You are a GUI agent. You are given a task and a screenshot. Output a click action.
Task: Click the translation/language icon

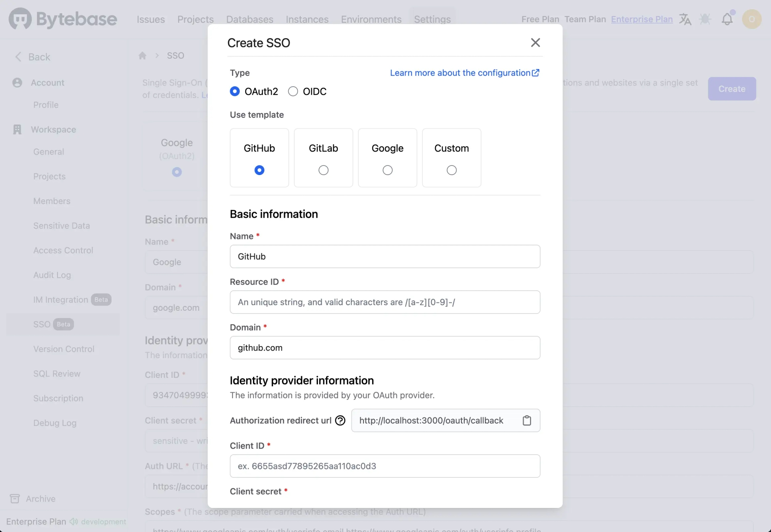[685, 18]
